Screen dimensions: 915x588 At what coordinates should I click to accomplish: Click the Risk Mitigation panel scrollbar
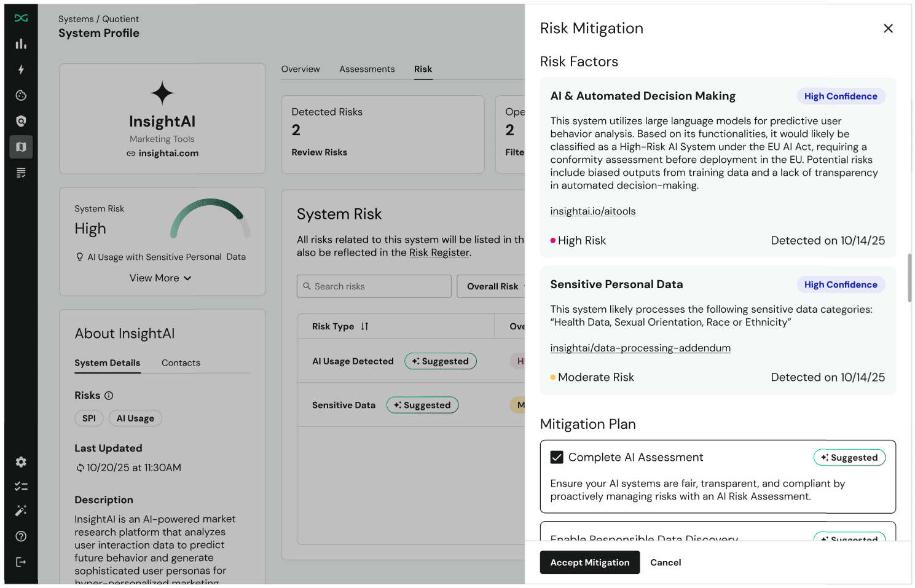(909, 278)
